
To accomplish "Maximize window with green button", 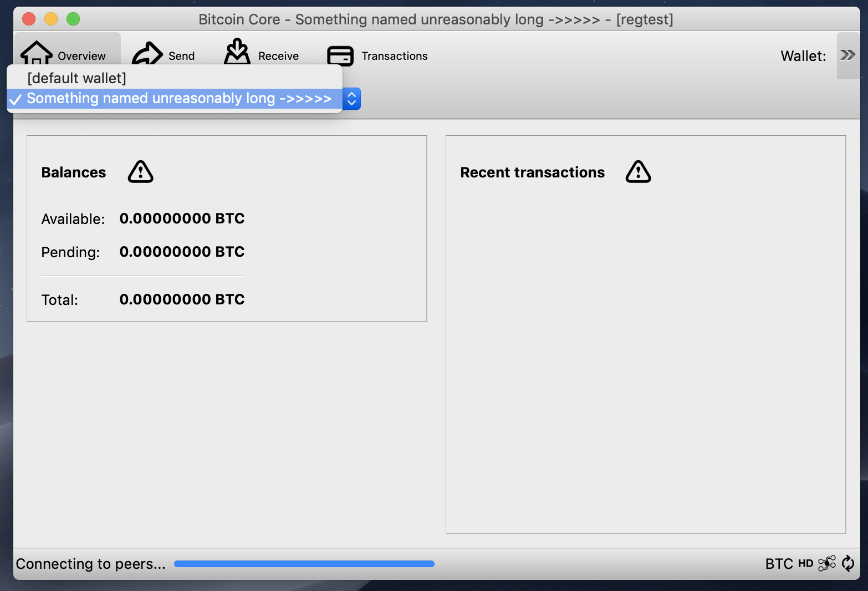I will pos(73,19).
